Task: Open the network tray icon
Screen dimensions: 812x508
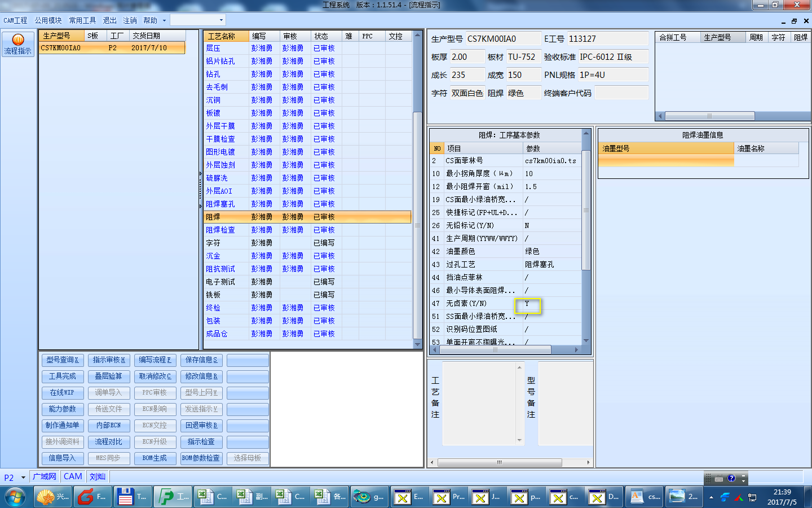Action: pyautogui.click(x=752, y=497)
